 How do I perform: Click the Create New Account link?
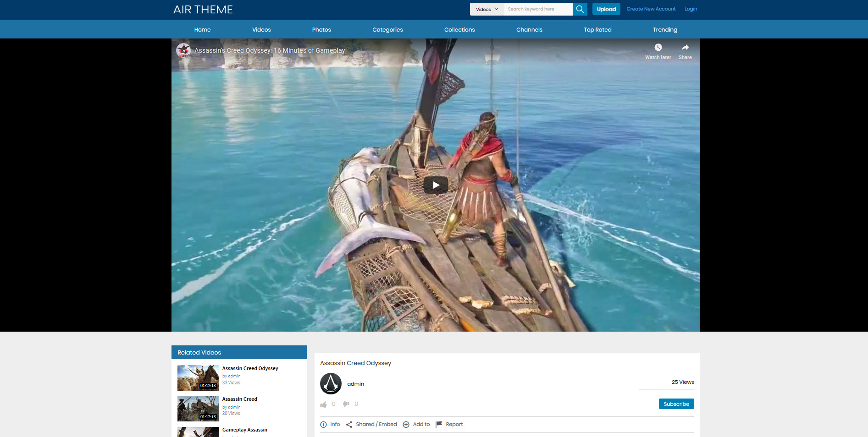coord(651,9)
